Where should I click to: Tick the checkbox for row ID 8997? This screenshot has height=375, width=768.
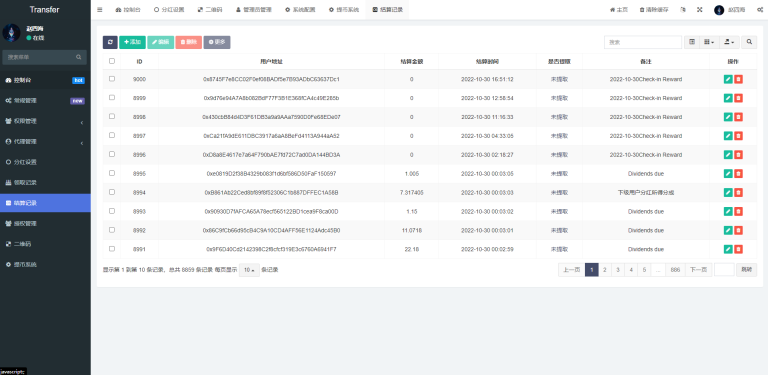(112, 135)
